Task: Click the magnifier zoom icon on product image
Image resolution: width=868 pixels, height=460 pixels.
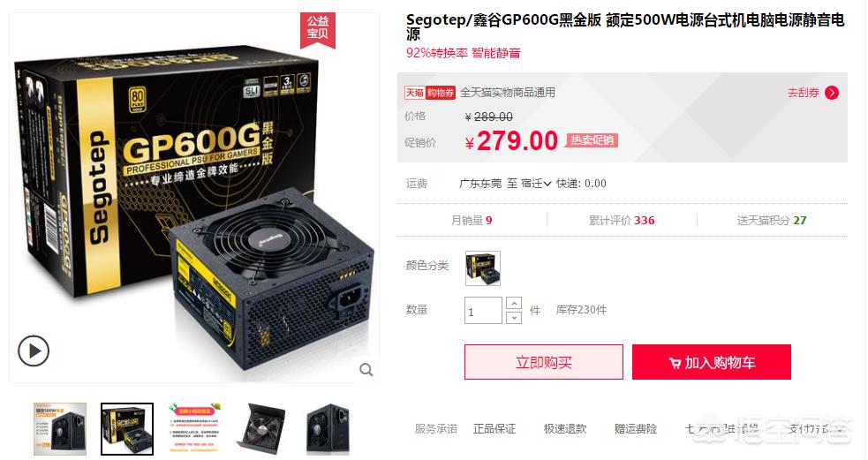Action: tap(366, 369)
